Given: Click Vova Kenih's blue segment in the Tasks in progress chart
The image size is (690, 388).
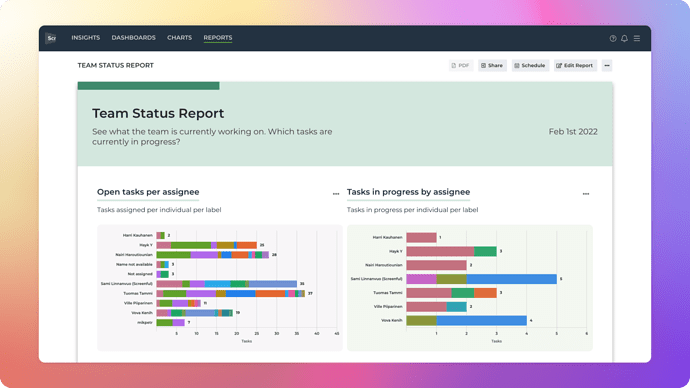Looking at the screenshot, I should click(481, 320).
